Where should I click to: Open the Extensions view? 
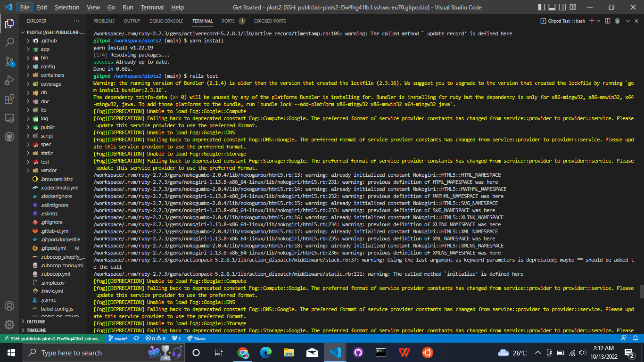[9, 99]
